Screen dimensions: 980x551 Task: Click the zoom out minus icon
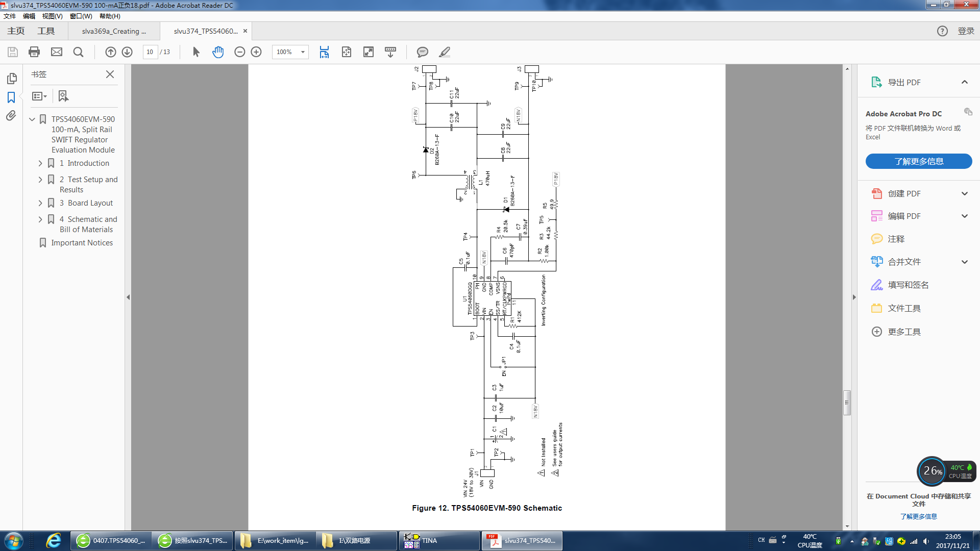pos(239,52)
